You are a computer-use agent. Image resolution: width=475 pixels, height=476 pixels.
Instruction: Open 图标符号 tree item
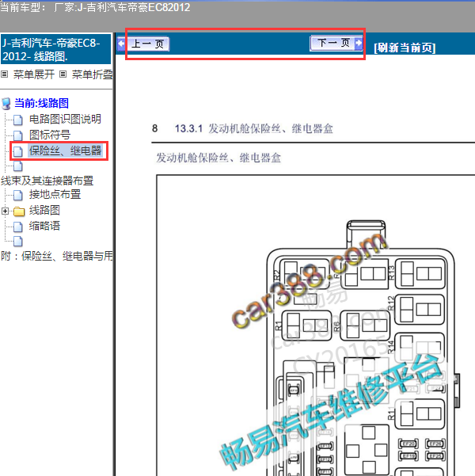coord(50,135)
